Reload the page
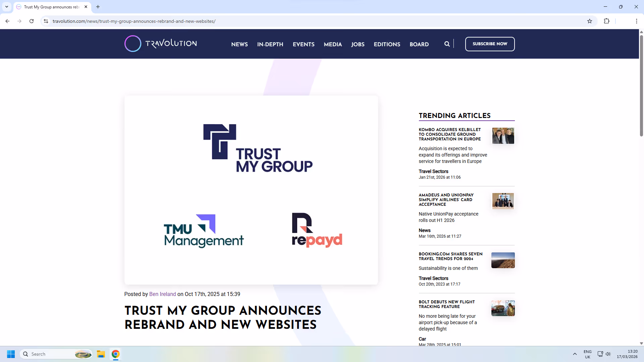Viewport: 644px width, 362px height. coord(31,21)
